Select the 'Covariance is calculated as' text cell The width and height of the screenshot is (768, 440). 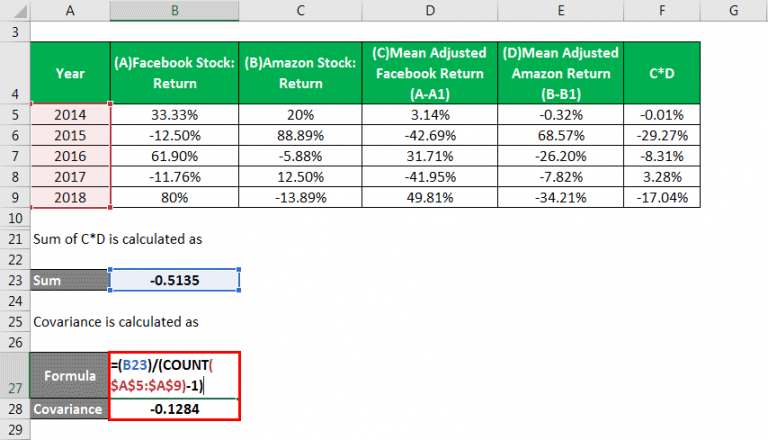click(117, 322)
